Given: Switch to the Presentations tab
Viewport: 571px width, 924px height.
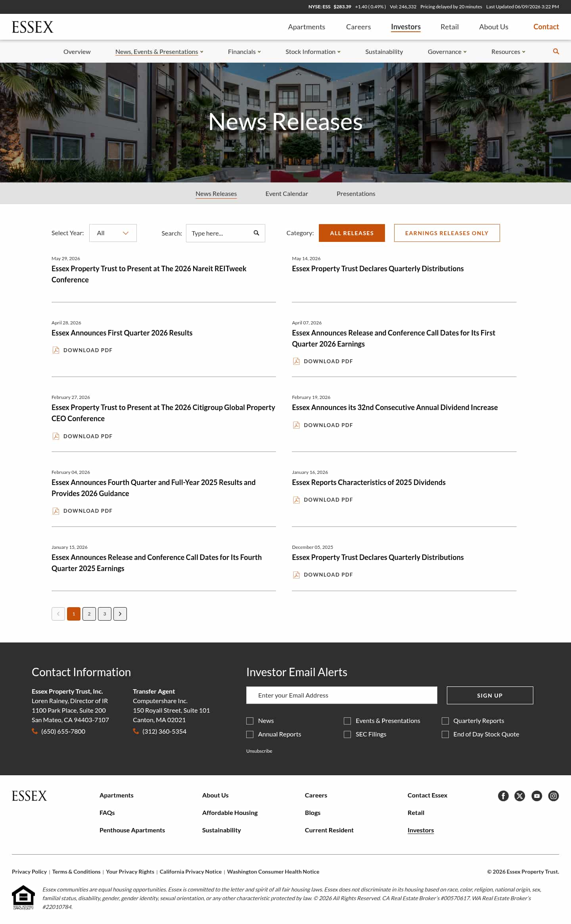Looking at the screenshot, I should [x=356, y=194].
